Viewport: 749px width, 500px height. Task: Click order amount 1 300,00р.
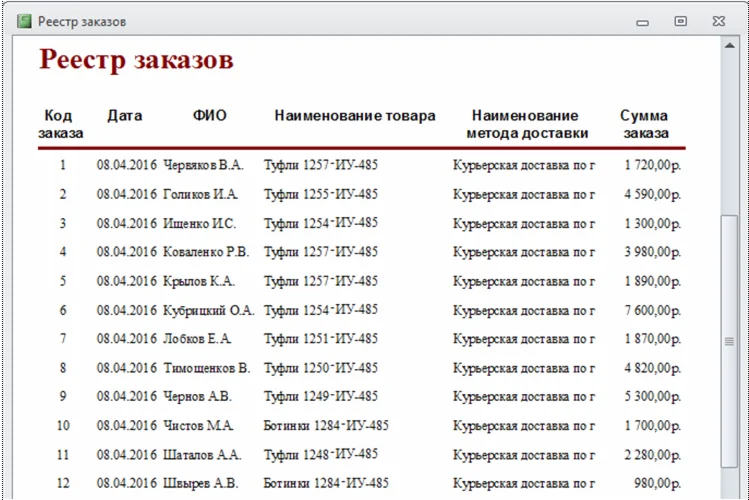(653, 223)
